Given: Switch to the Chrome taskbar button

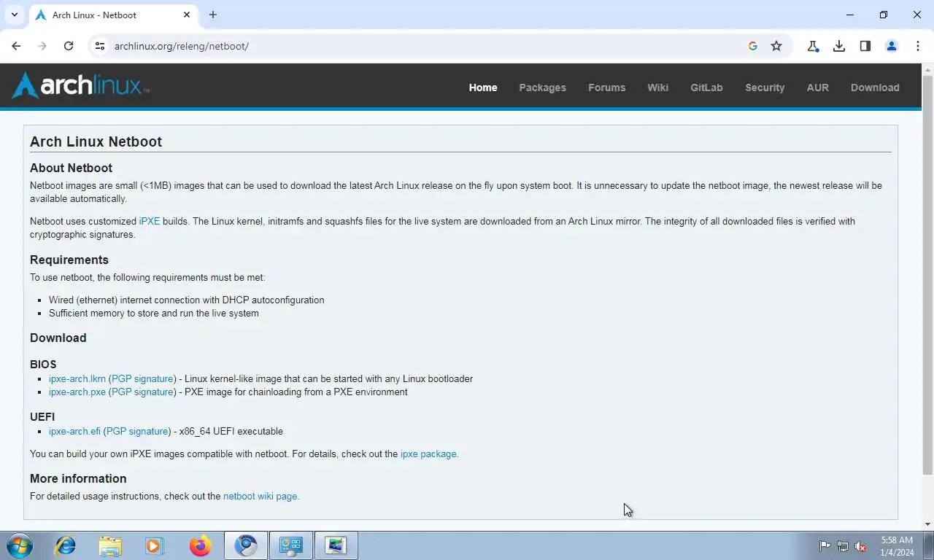Looking at the screenshot, I should pos(246,545).
